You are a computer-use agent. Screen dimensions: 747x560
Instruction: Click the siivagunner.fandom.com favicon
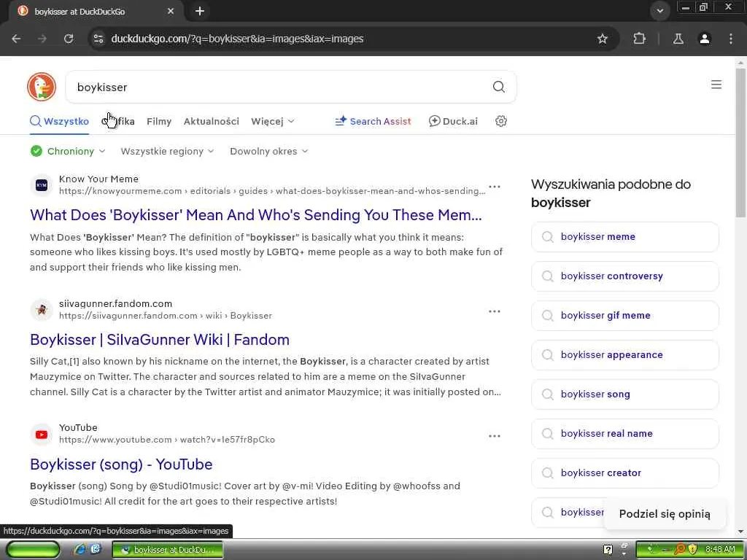(x=42, y=310)
